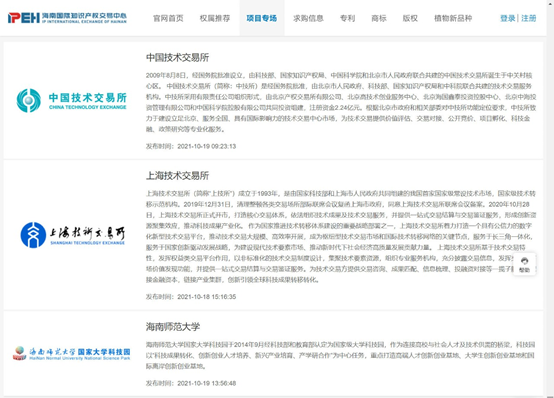Viewport: 554px width, 398px height.
Task: Click the 登录 login link
Action: click(x=508, y=18)
